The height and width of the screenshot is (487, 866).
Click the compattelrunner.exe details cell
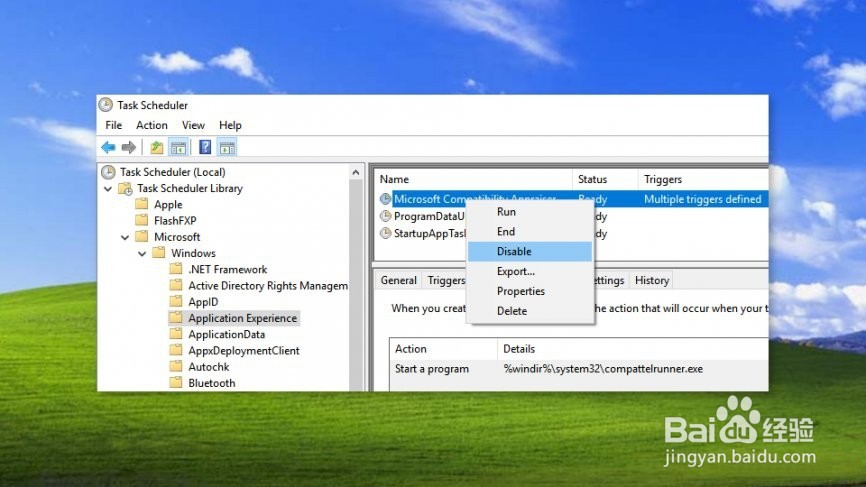603,369
